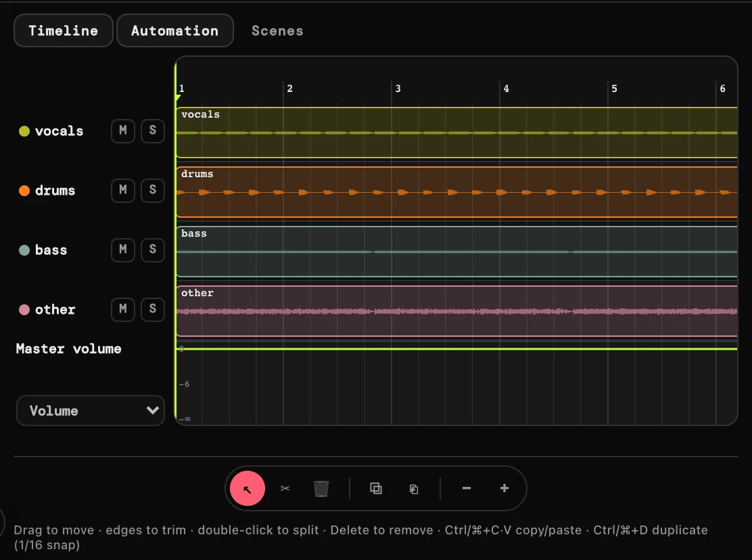Zoom out with the minus icon
The height and width of the screenshot is (560, 752).
point(467,488)
